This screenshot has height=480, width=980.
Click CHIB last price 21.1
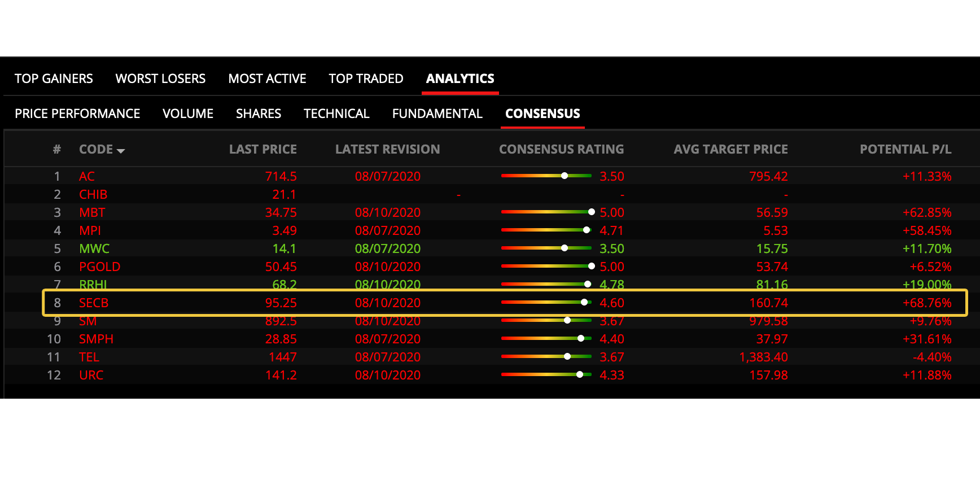coord(285,194)
